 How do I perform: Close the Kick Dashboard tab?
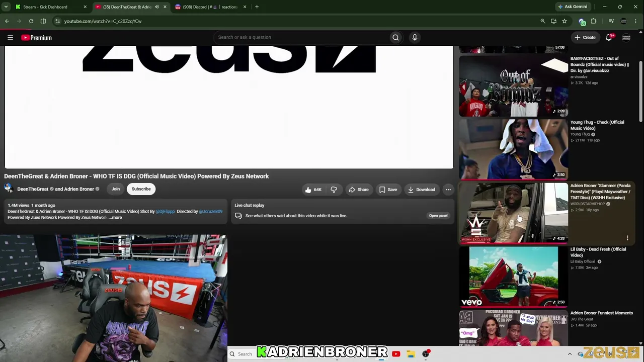(85, 7)
